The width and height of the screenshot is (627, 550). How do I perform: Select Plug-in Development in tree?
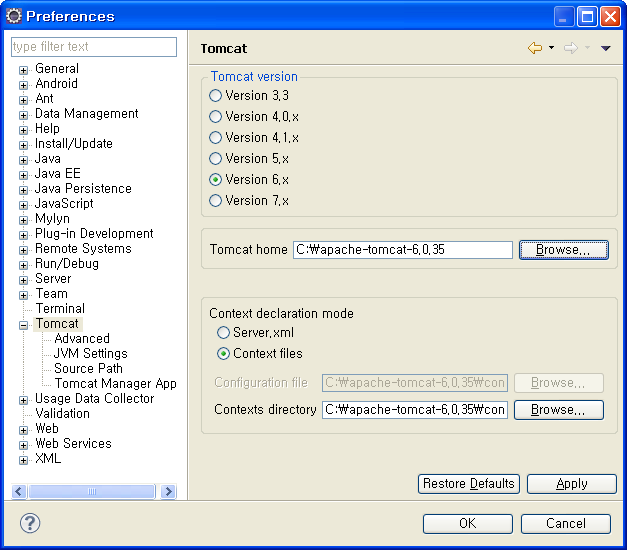(94, 233)
